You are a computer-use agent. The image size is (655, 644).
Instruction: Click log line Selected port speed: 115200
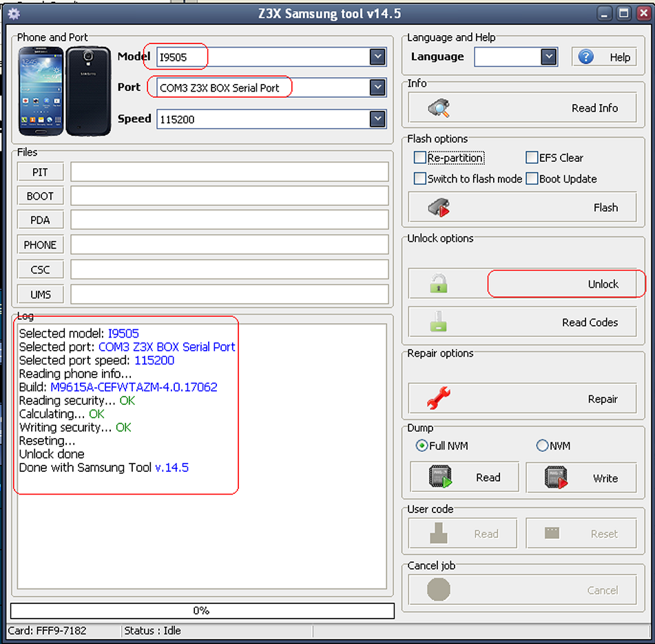(x=96, y=360)
